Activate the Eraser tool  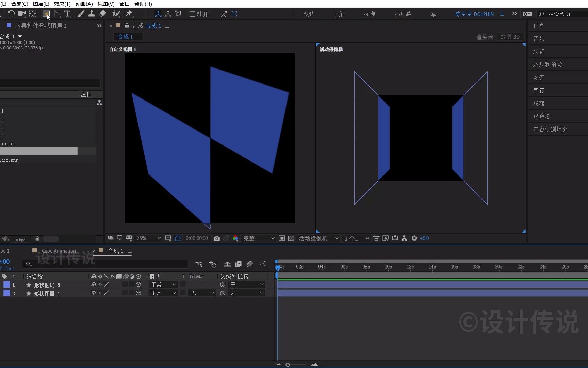click(x=102, y=14)
